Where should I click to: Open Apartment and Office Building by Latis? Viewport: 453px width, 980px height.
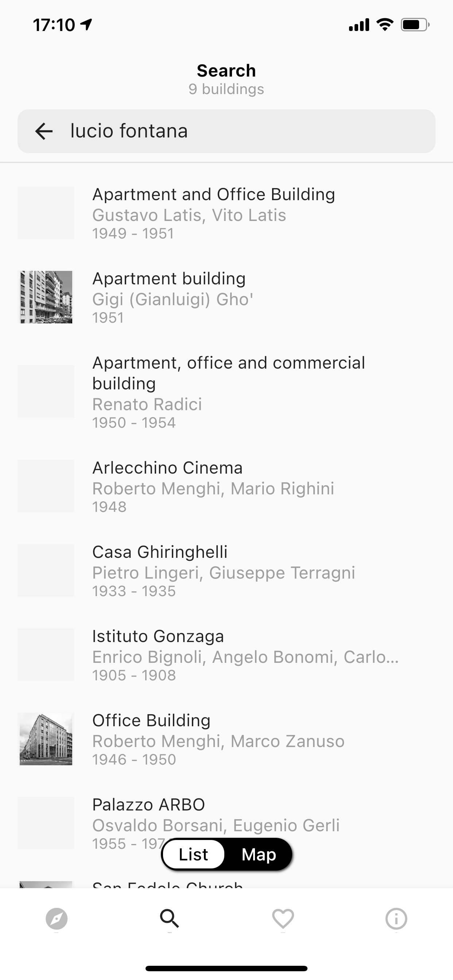pos(226,213)
